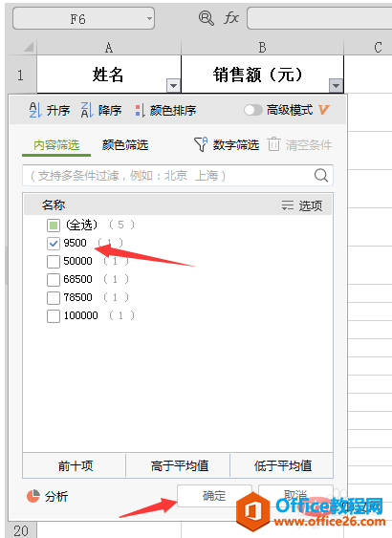
Task: Click the 销售额（元） header cell
Action: pyautogui.click(x=262, y=75)
